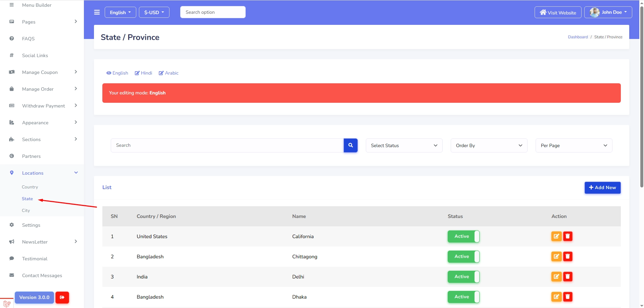Click the 'India' country cell

(142, 277)
